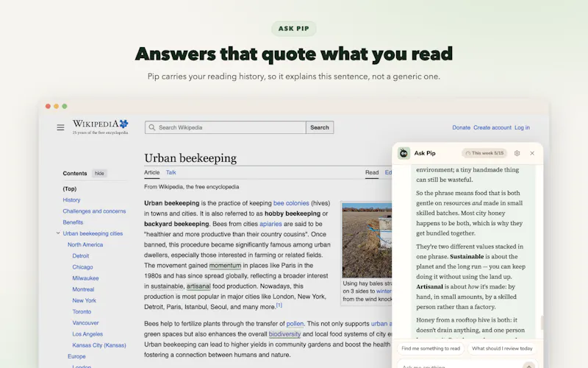
Task: Open the bee colonies link
Action: [291, 203]
